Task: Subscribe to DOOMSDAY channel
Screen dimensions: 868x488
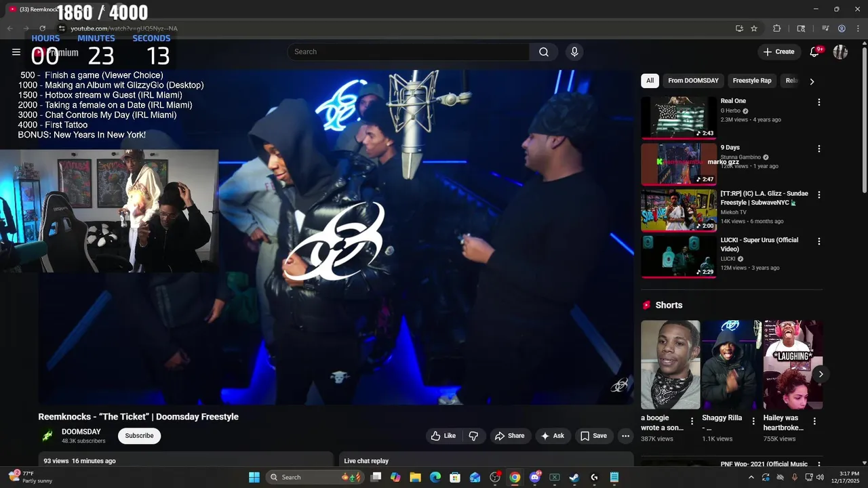Action: pyautogui.click(x=139, y=436)
